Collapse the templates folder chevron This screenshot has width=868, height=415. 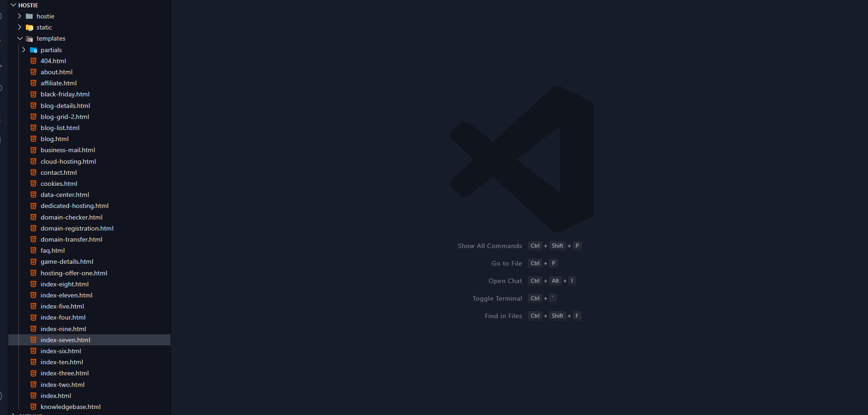[x=20, y=39]
